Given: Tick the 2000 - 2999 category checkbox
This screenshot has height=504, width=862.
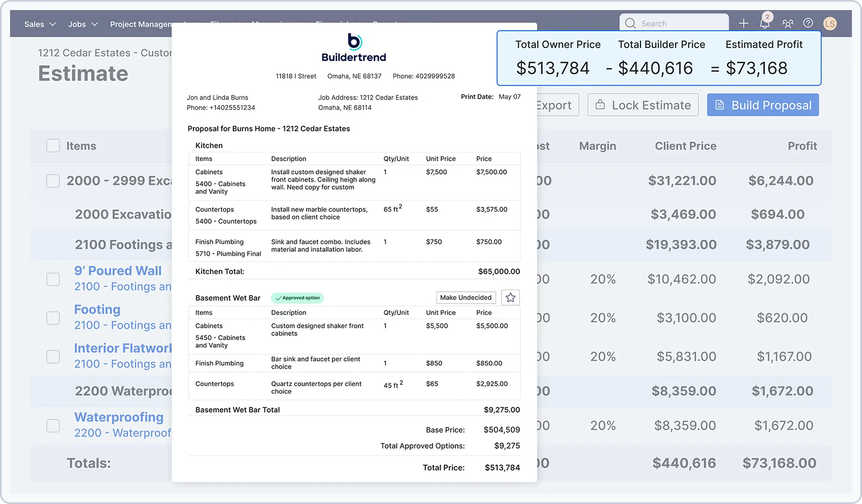Looking at the screenshot, I should coord(53,181).
